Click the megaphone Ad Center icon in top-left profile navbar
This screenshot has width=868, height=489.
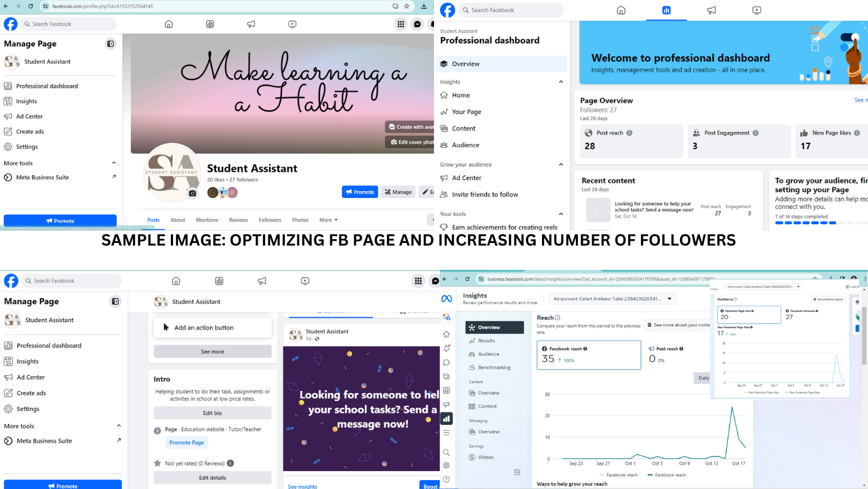251,24
